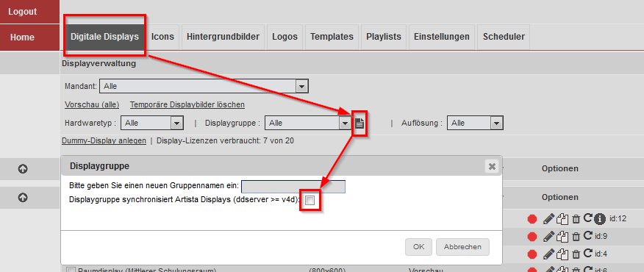Show info for display id:12
This screenshot has height=272, width=644.
(600, 219)
